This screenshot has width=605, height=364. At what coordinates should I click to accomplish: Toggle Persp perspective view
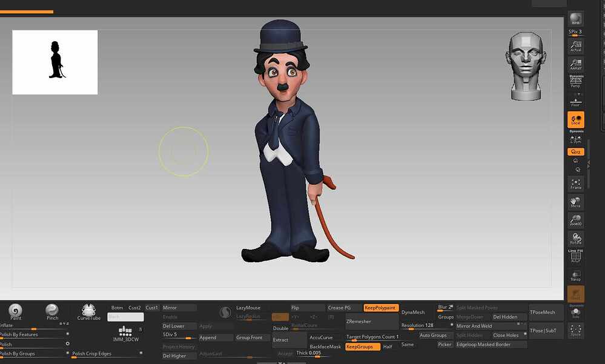(576, 81)
